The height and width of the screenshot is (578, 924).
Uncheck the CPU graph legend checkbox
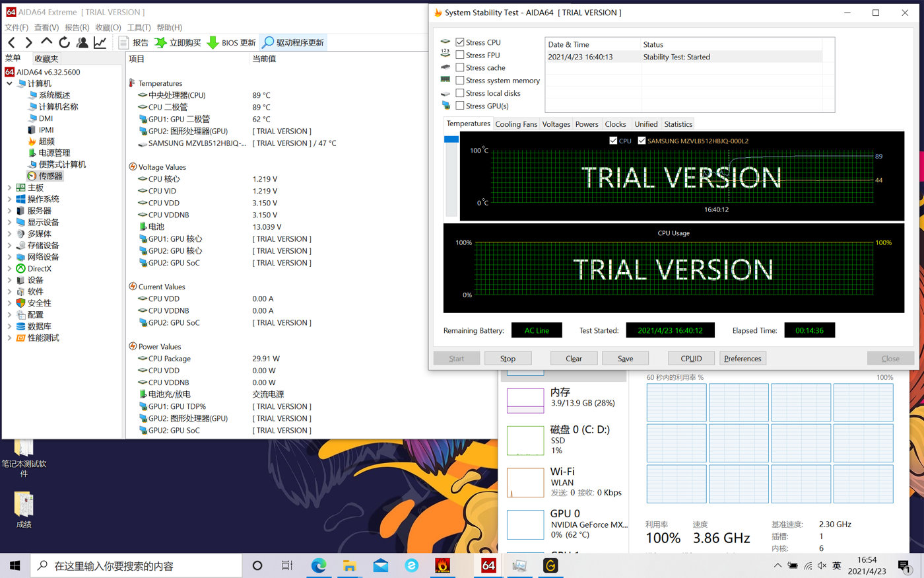click(614, 141)
